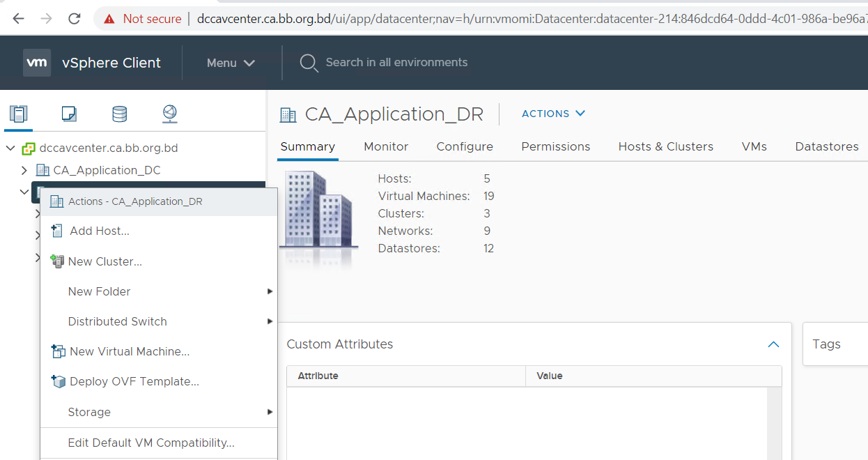Open the Menu dropdown
Viewport: 868px width, 460px height.
(x=231, y=63)
